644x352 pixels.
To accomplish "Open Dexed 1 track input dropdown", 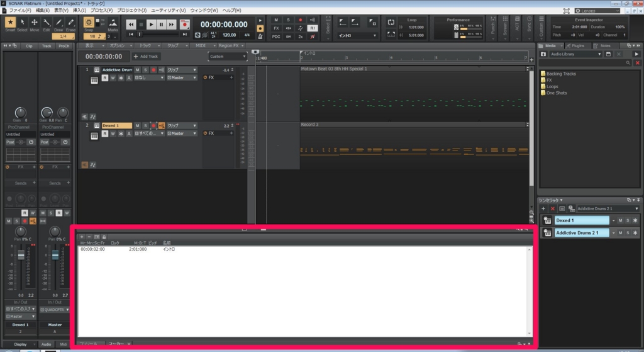I will tap(150, 133).
